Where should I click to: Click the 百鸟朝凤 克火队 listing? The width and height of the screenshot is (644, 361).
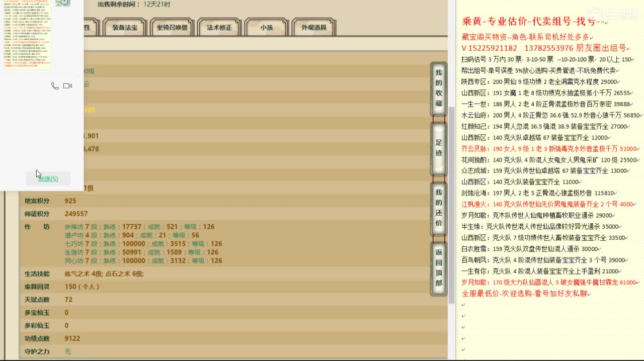click(x=543, y=260)
